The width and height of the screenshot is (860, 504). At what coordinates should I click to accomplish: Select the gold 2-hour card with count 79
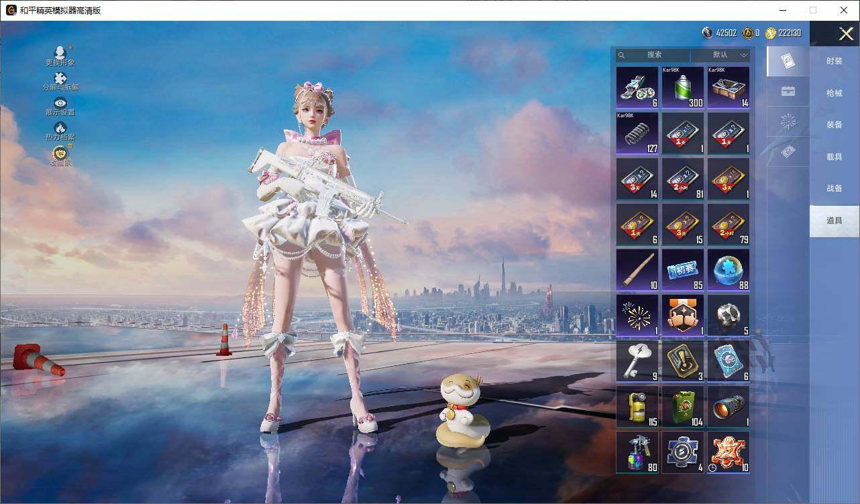tap(729, 225)
